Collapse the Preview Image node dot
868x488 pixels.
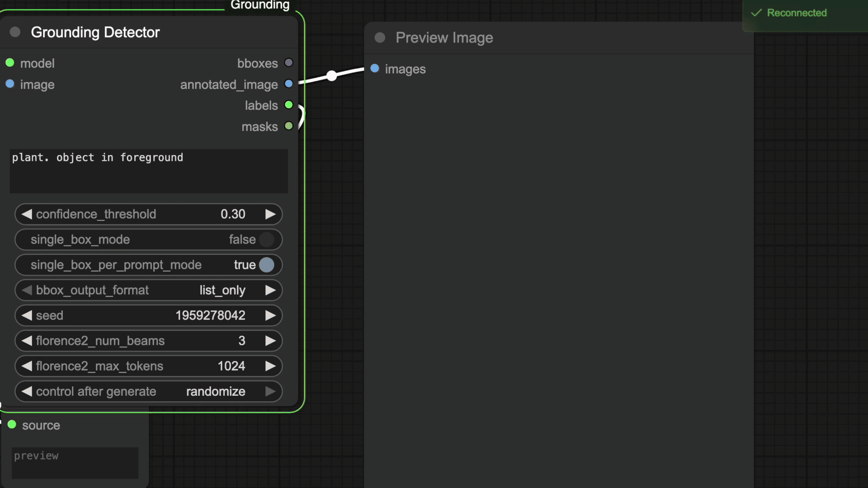pyautogui.click(x=380, y=38)
